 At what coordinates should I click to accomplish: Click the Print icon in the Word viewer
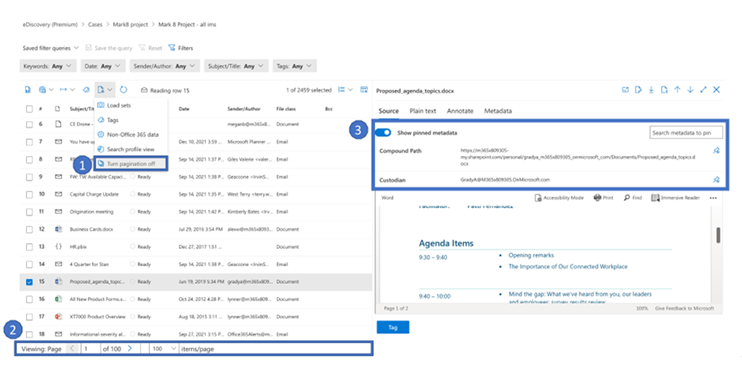pos(603,198)
